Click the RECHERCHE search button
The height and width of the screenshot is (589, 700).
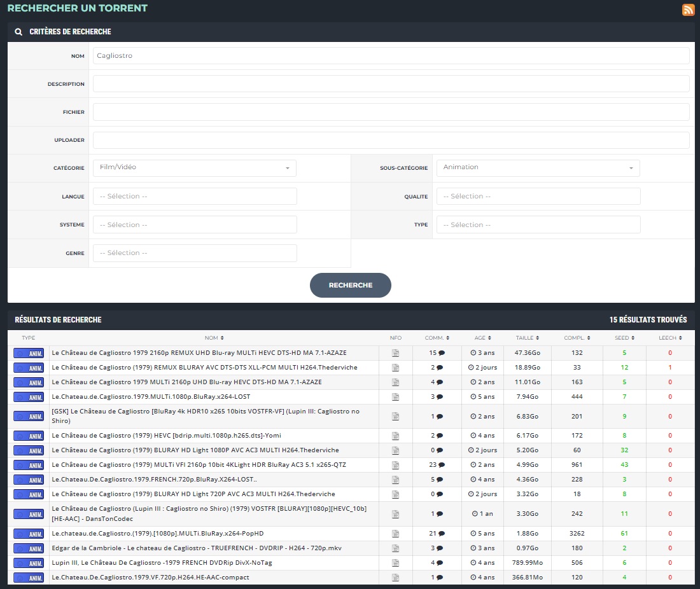point(351,285)
